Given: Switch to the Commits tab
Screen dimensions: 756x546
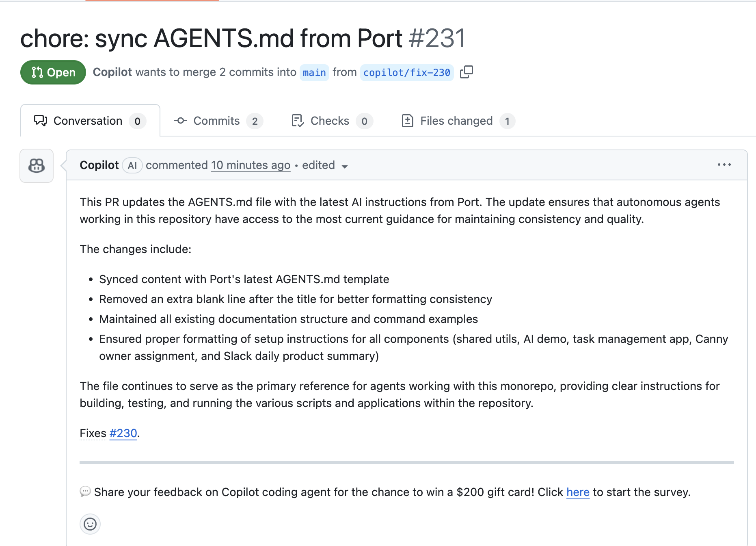Looking at the screenshot, I should 217,121.
